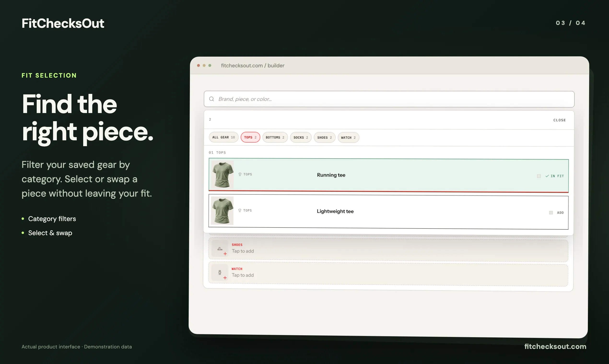Image resolution: width=609 pixels, height=364 pixels.
Task: Click the search magnifier icon
Action: pyautogui.click(x=211, y=99)
